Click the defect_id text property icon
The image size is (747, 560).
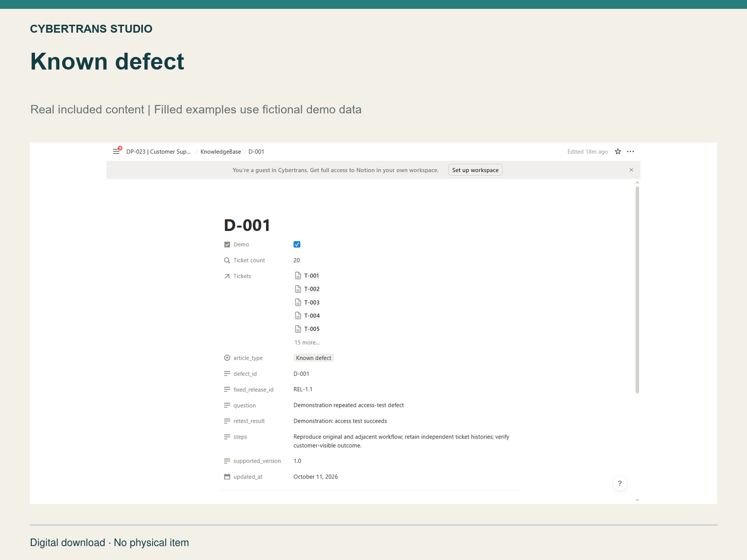(x=227, y=374)
